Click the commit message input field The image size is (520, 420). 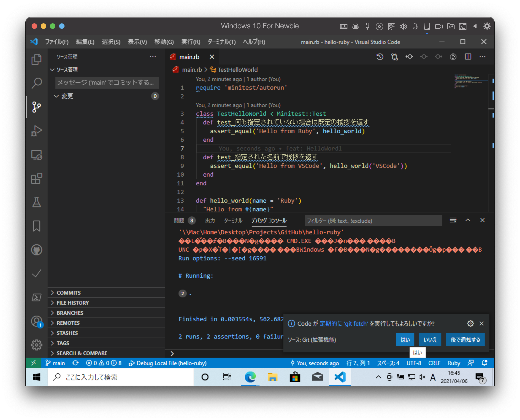pyautogui.click(x=106, y=83)
